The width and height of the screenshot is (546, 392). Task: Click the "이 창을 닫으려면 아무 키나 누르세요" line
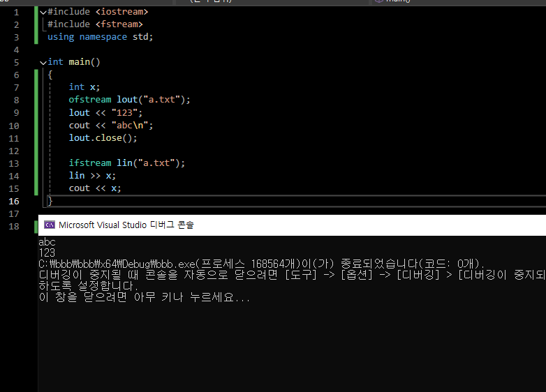pyautogui.click(x=144, y=297)
